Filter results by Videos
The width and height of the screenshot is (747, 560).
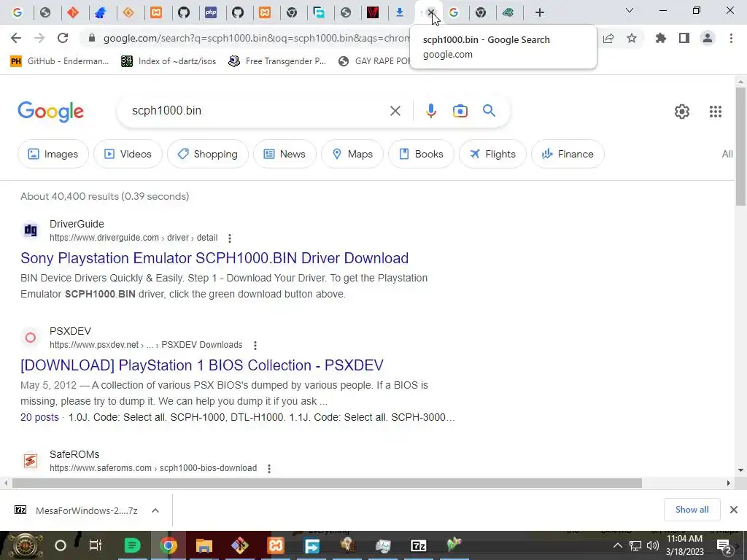pos(128,154)
